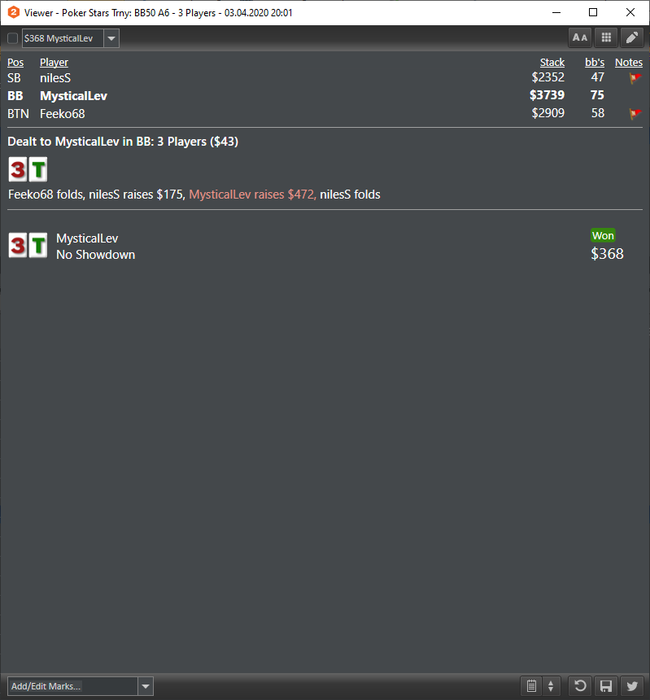The height and width of the screenshot is (700, 650).
Task: Open the note flag for Feeko68
Action: pos(635,114)
